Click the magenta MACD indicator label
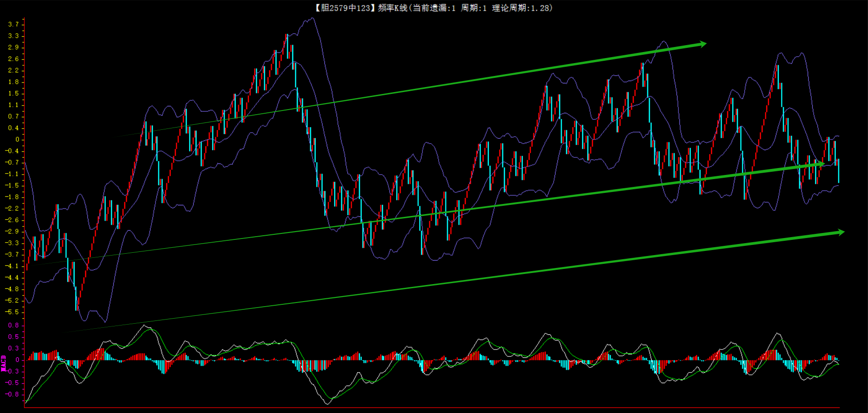Screen dimensions: 868x413 point(4,363)
